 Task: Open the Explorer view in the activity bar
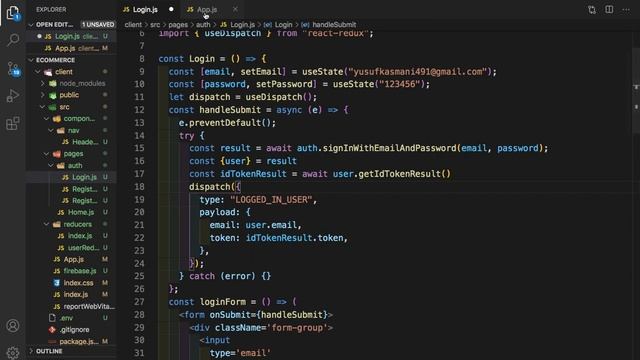point(13,13)
